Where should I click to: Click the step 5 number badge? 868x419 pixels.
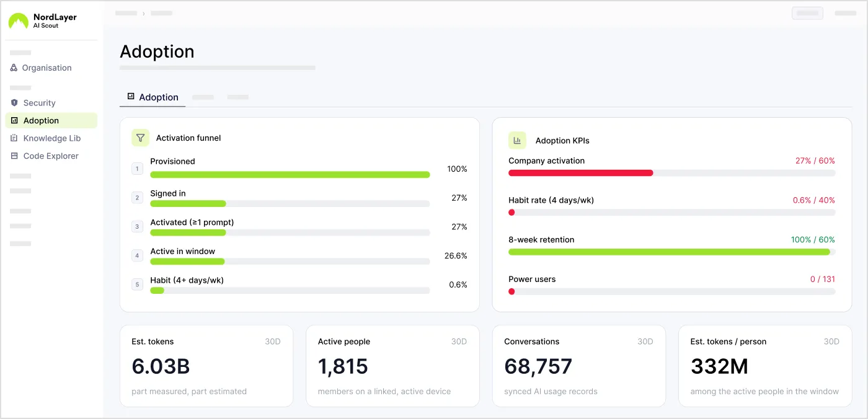tap(137, 284)
